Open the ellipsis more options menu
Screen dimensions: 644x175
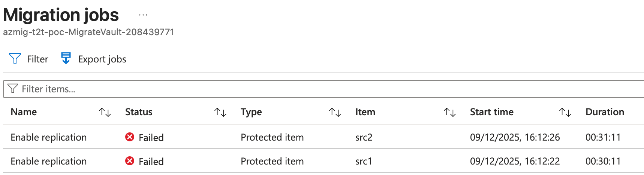[x=143, y=15]
